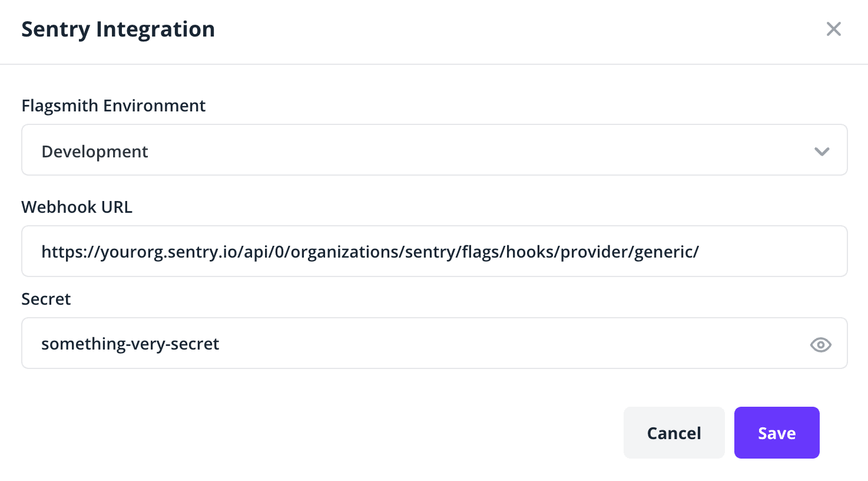Click Cancel to discard changes
The image size is (868, 481).
674,432
